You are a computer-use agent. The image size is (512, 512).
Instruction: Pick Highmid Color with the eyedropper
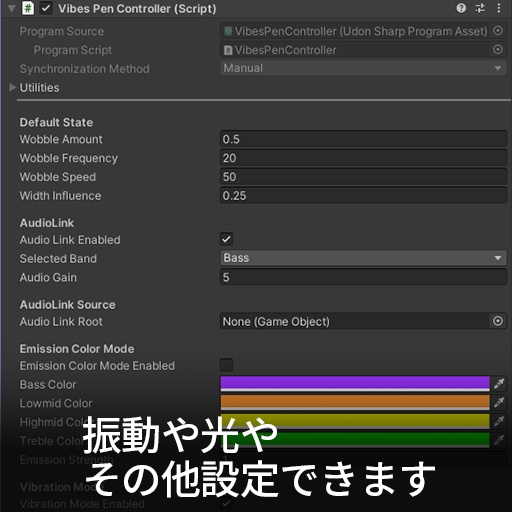tap(499, 421)
